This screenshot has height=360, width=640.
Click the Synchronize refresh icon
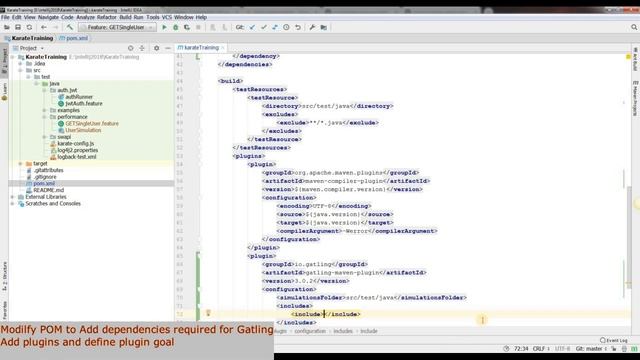point(29,27)
